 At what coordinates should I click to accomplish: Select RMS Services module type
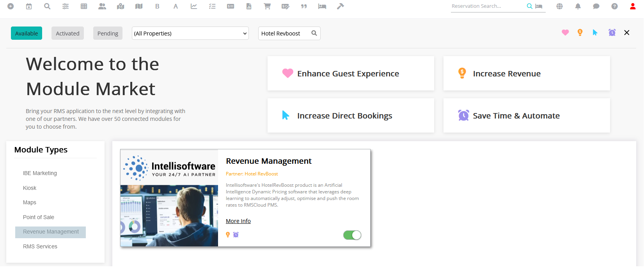click(40, 246)
